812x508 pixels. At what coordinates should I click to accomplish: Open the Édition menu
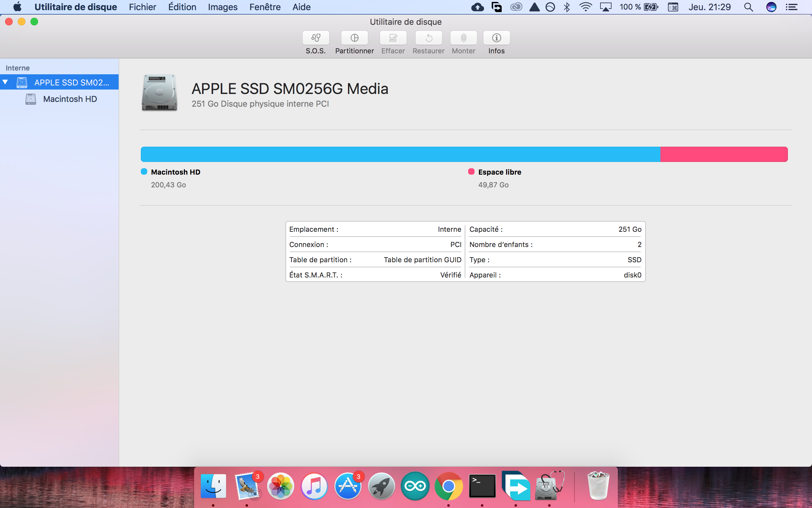point(182,7)
